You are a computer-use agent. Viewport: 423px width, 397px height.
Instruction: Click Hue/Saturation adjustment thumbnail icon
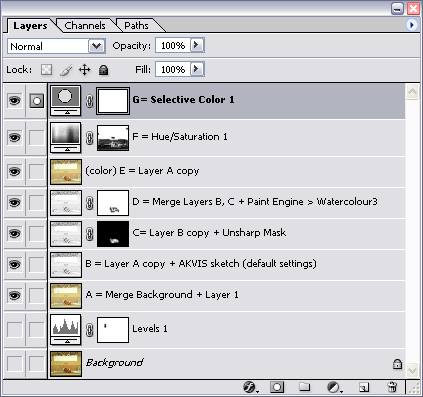tap(65, 138)
